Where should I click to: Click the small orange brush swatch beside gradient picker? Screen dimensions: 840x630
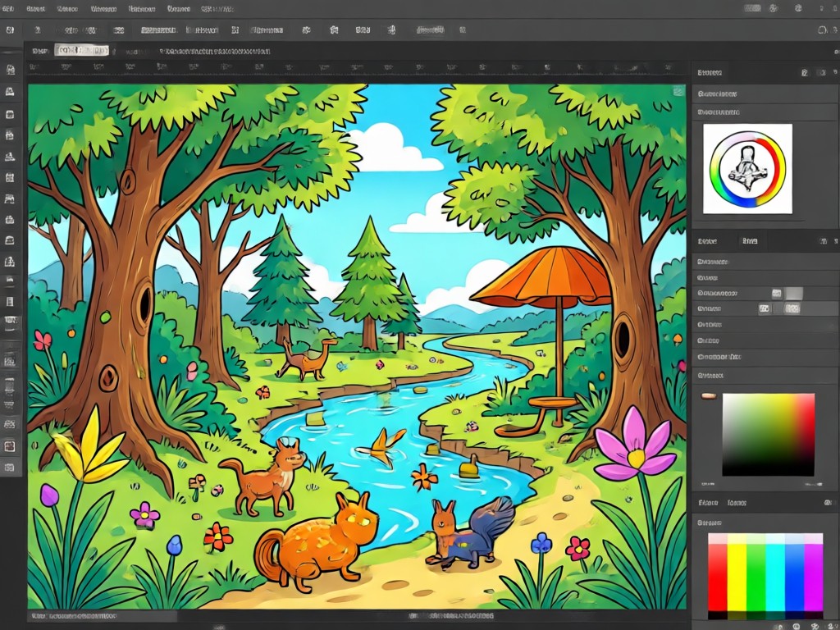(x=709, y=396)
